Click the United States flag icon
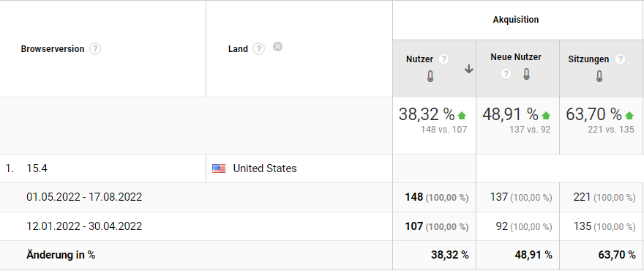Image resolution: width=644 pixels, height=271 pixels. point(219,168)
